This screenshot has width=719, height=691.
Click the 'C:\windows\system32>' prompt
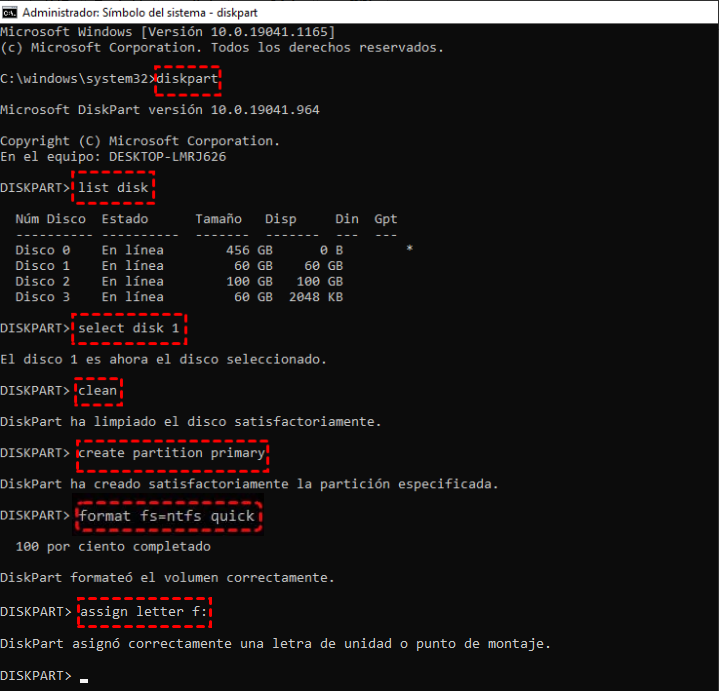77,79
